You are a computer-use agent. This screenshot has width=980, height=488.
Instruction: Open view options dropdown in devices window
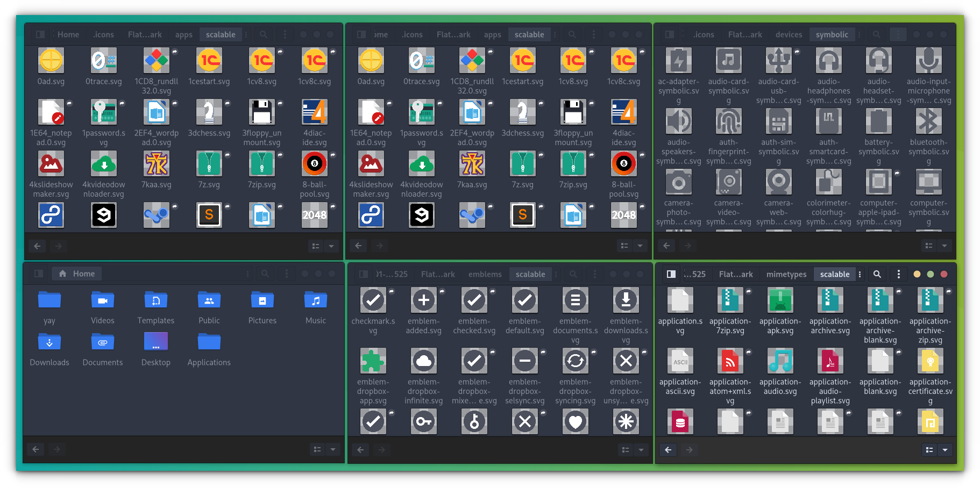945,246
